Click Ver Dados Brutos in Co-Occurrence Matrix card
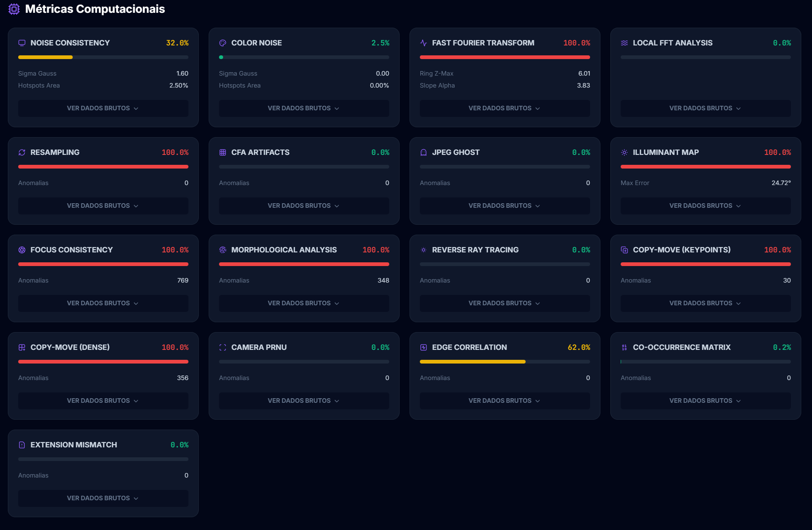This screenshot has height=530, width=812. (x=705, y=401)
